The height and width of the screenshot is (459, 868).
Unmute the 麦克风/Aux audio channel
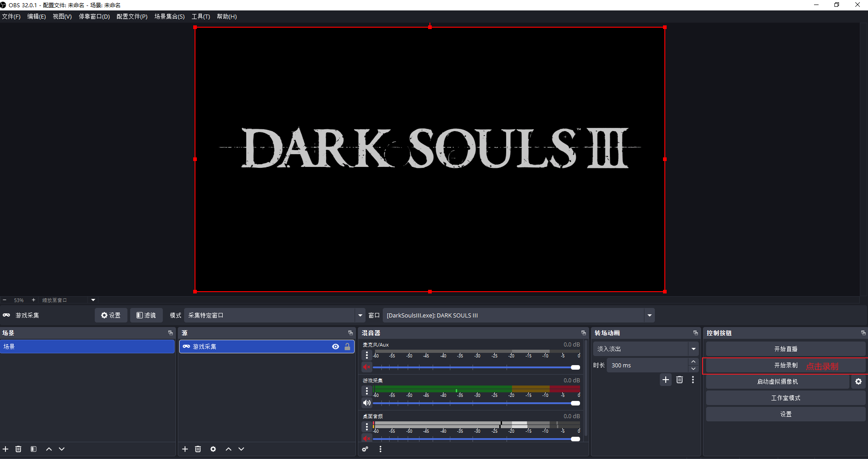click(367, 367)
